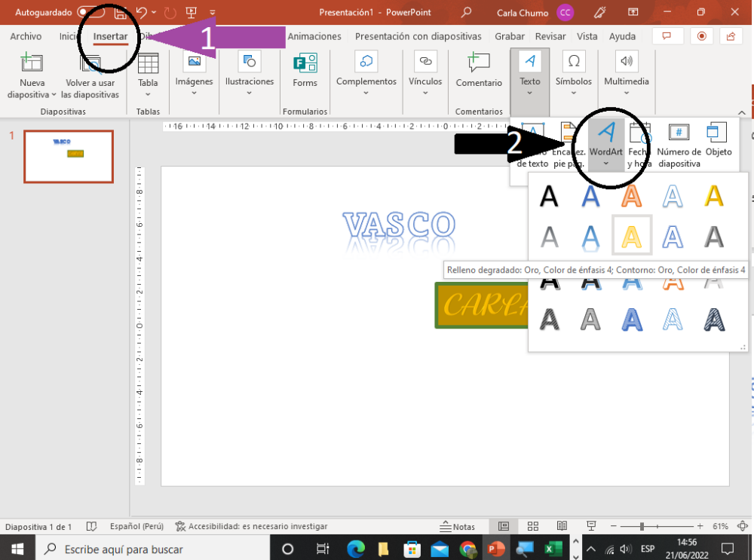Choose the blue reflected WordArt style in second row
The height and width of the screenshot is (560, 754).
[x=590, y=237]
